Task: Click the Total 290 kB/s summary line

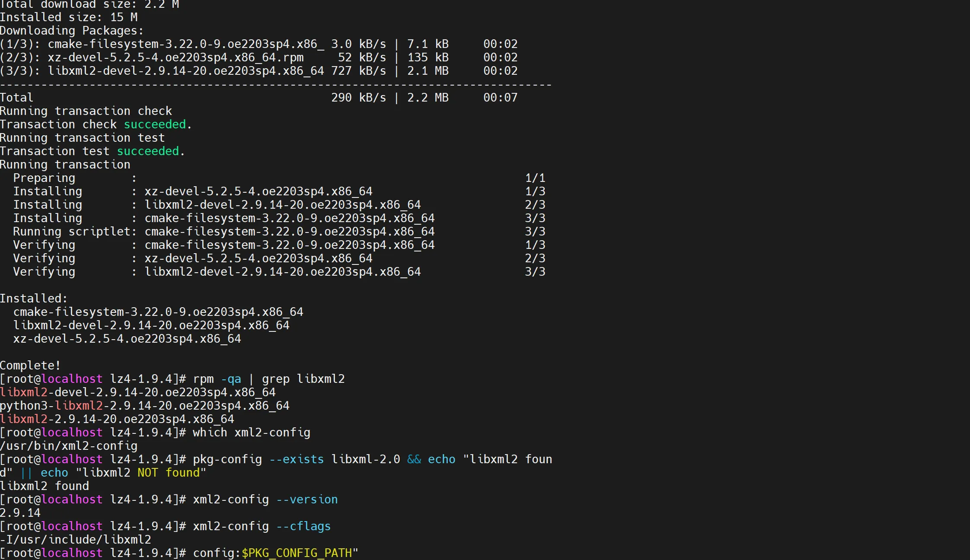Action: pos(259,98)
